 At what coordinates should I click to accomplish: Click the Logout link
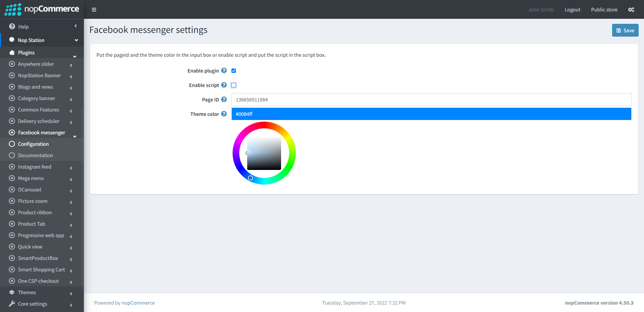[572, 10]
